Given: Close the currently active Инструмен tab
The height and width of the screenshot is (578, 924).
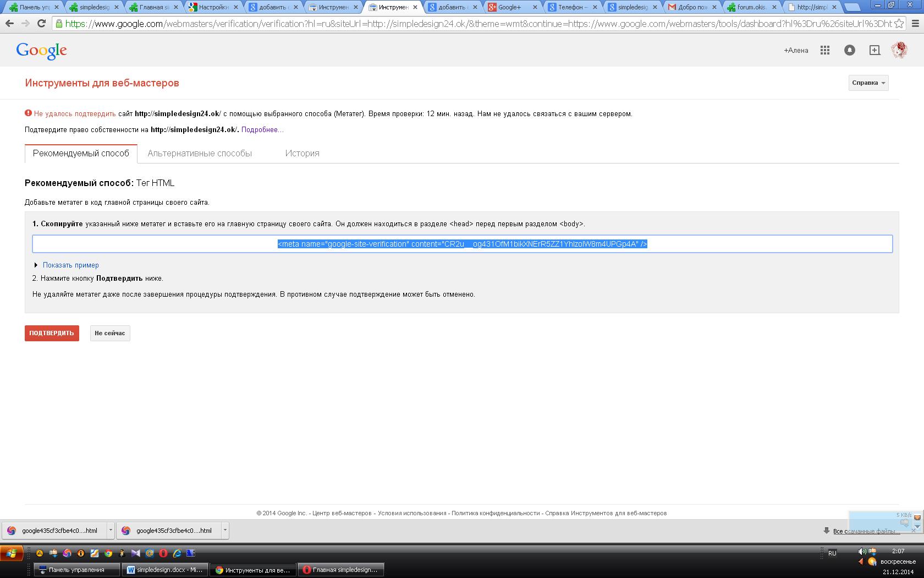Looking at the screenshot, I should tap(414, 7).
